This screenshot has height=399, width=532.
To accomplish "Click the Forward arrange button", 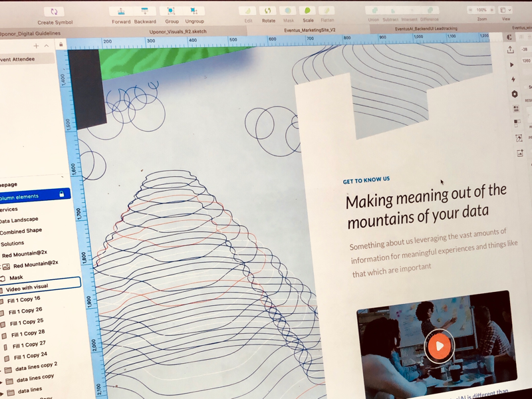I will click(x=120, y=11).
